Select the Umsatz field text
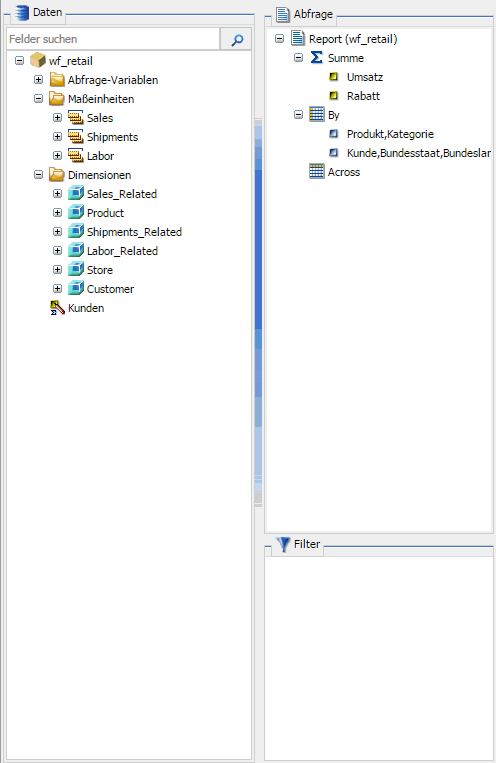Screen dimensions: 496x763 (x=365, y=77)
